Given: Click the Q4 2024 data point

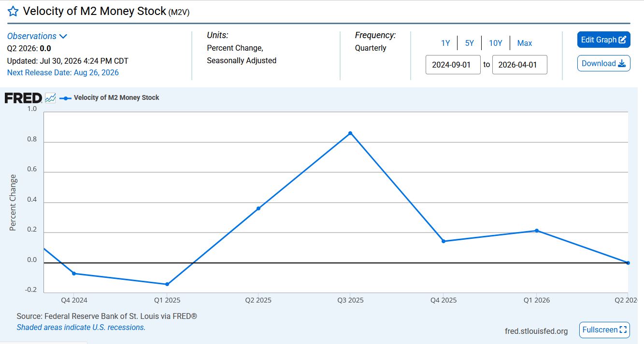Looking at the screenshot, I should click(74, 274).
